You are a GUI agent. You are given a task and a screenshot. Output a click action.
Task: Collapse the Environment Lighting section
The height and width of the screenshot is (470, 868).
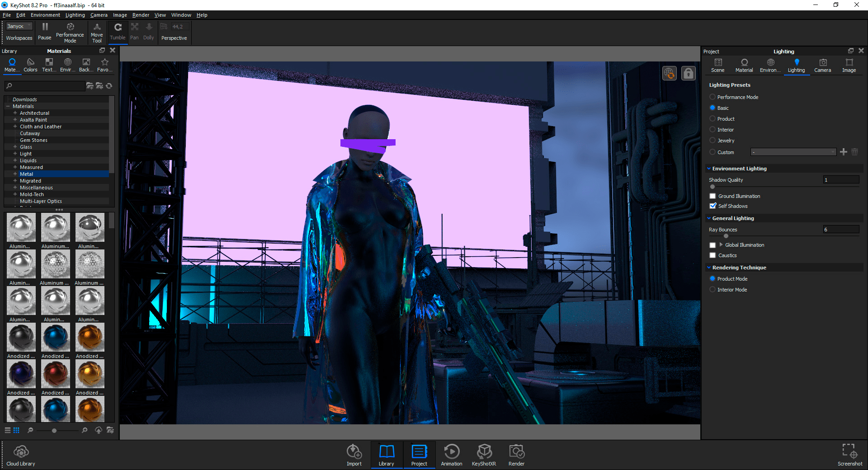[x=709, y=169]
